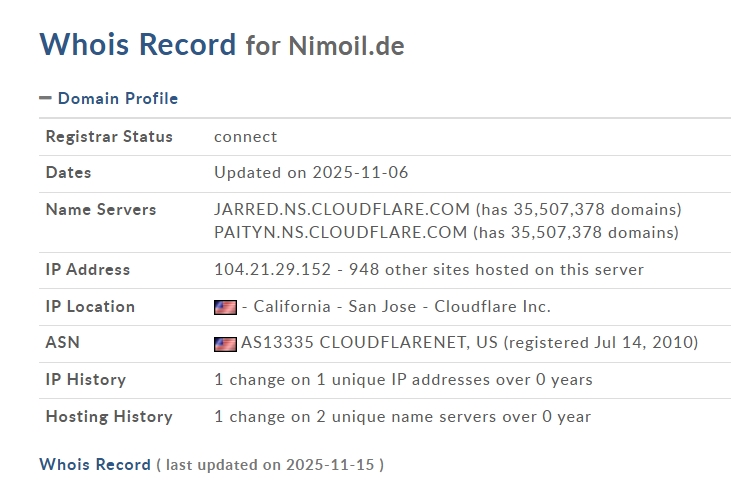Screen dimensions: 731x482
Task: Click the Nimoil.de domain name in title
Action: click(x=346, y=46)
